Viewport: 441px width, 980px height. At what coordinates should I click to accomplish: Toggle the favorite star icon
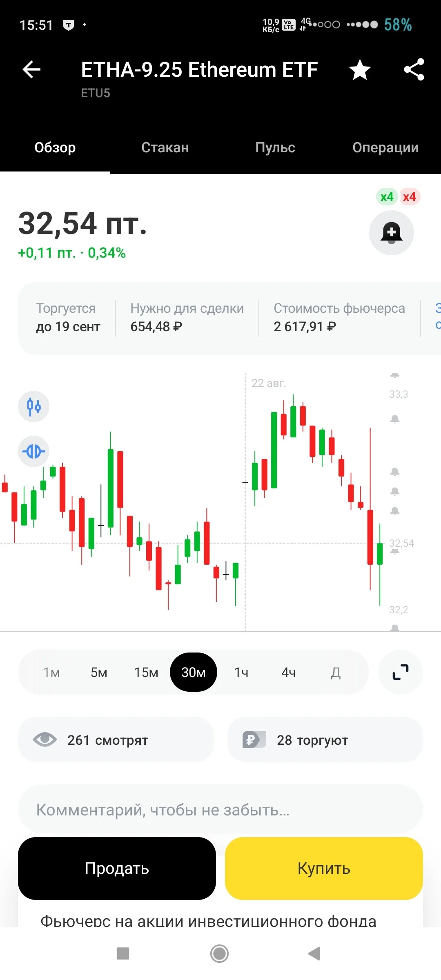click(360, 69)
